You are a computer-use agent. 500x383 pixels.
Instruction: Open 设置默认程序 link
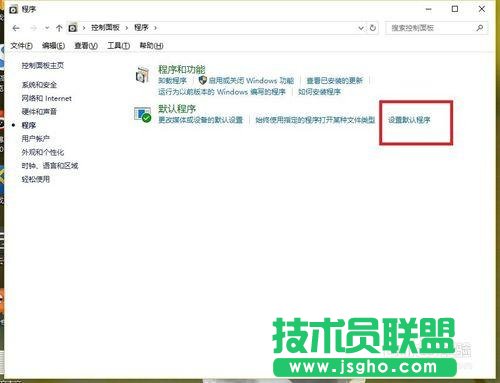(x=409, y=120)
